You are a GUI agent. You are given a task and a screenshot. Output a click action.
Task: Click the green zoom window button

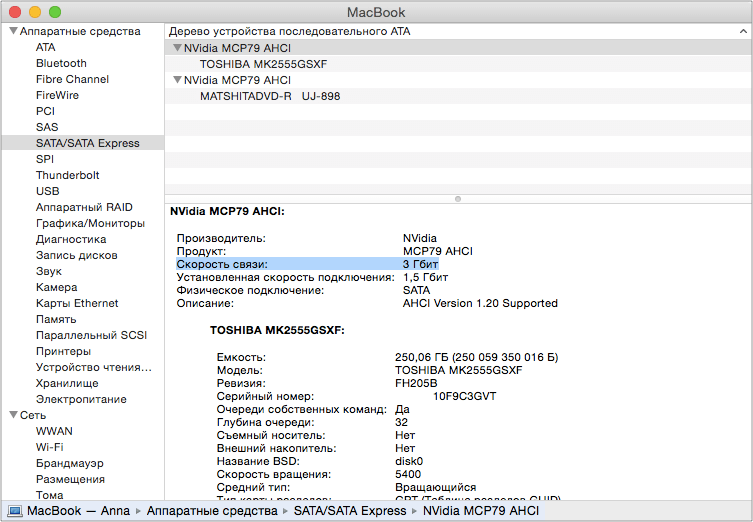[55, 12]
